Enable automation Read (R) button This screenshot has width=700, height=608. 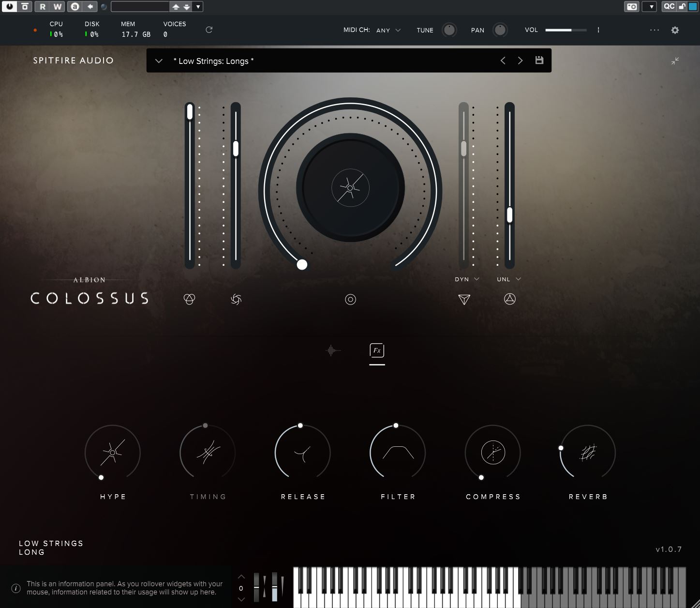(x=43, y=6)
